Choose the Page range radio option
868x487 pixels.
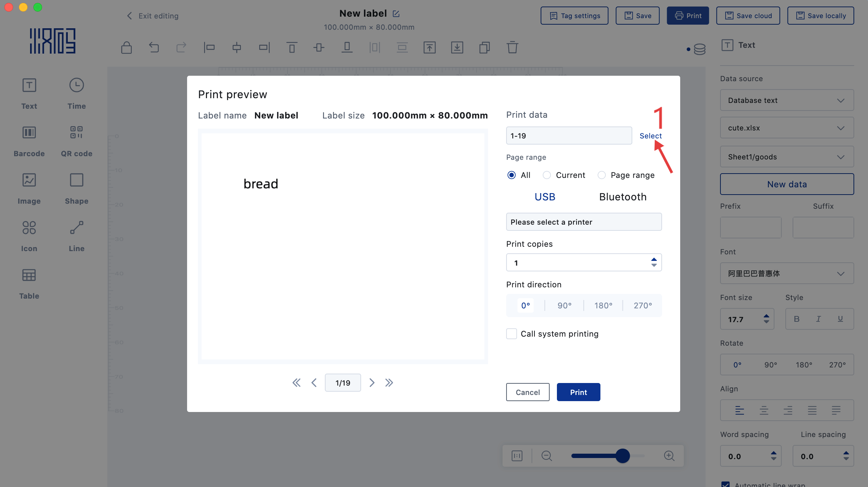(x=602, y=175)
